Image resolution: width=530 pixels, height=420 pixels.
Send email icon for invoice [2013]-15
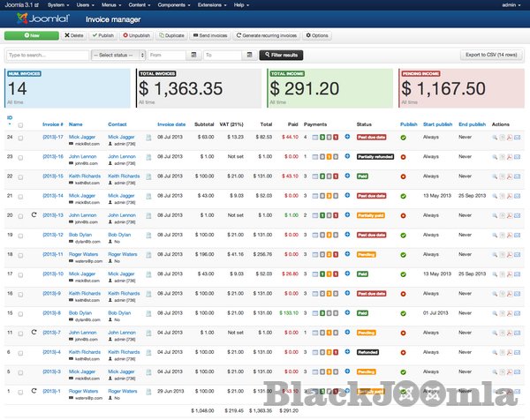[x=519, y=176]
